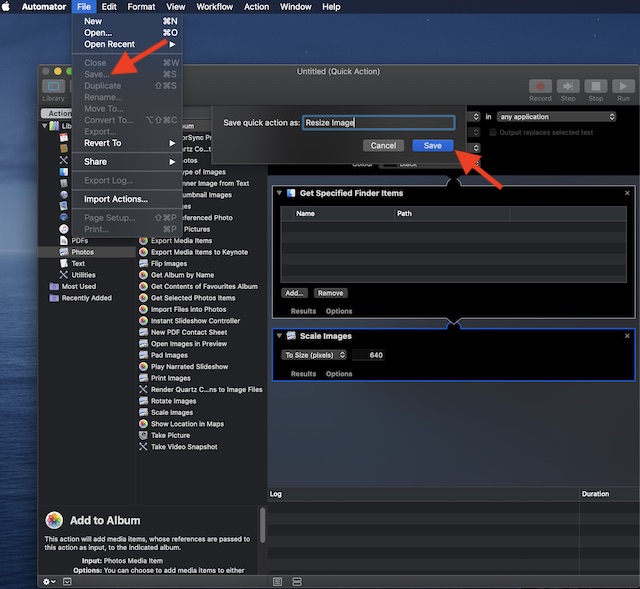Click the Remove button
The image size is (640, 589).
click(x=331, y=293)
